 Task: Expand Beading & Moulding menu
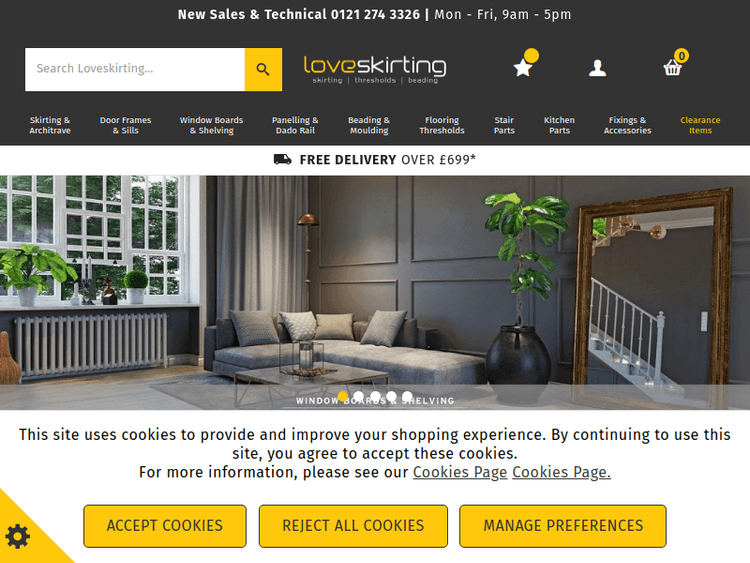(369, 125)
